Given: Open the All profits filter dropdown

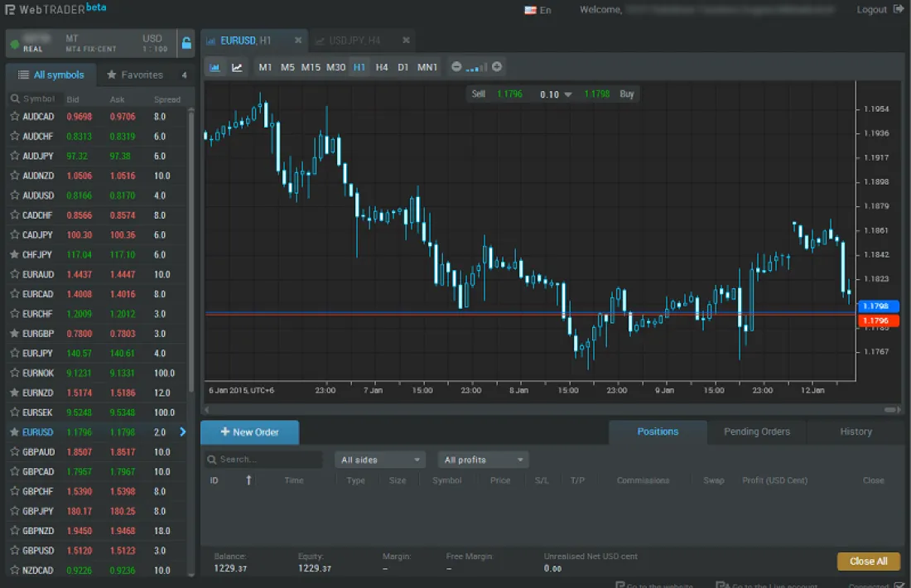Looking at the screenshot, I should [484, 460].
